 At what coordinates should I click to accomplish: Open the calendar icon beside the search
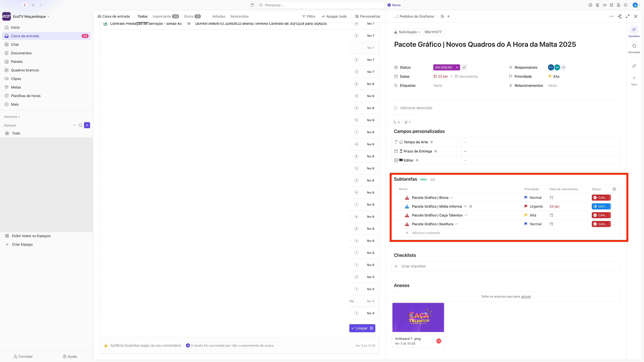(x=252, y=5)
